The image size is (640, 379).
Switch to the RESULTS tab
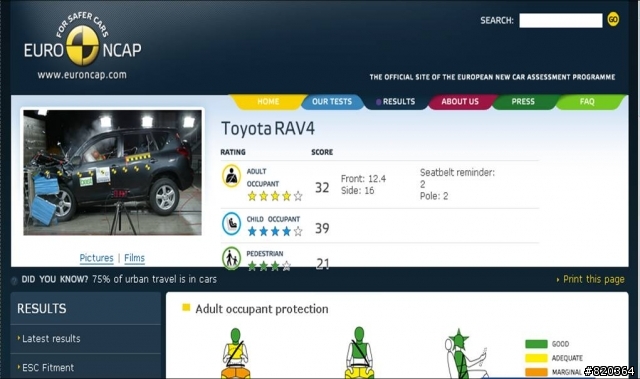(x=396, y=102)
